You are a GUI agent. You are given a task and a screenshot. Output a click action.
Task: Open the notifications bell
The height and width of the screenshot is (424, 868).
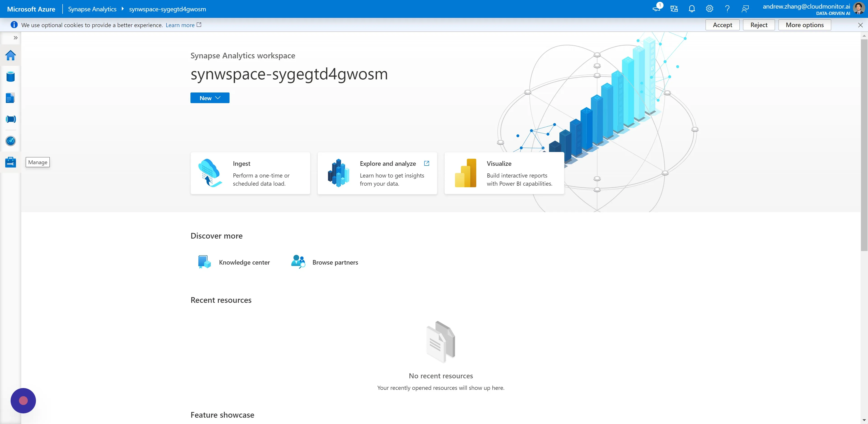pos(692,9)
